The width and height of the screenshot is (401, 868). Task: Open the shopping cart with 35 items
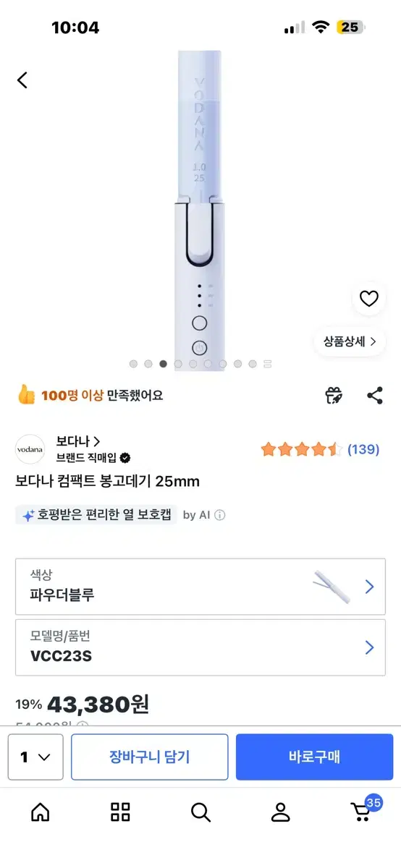[x=362, y=810]
